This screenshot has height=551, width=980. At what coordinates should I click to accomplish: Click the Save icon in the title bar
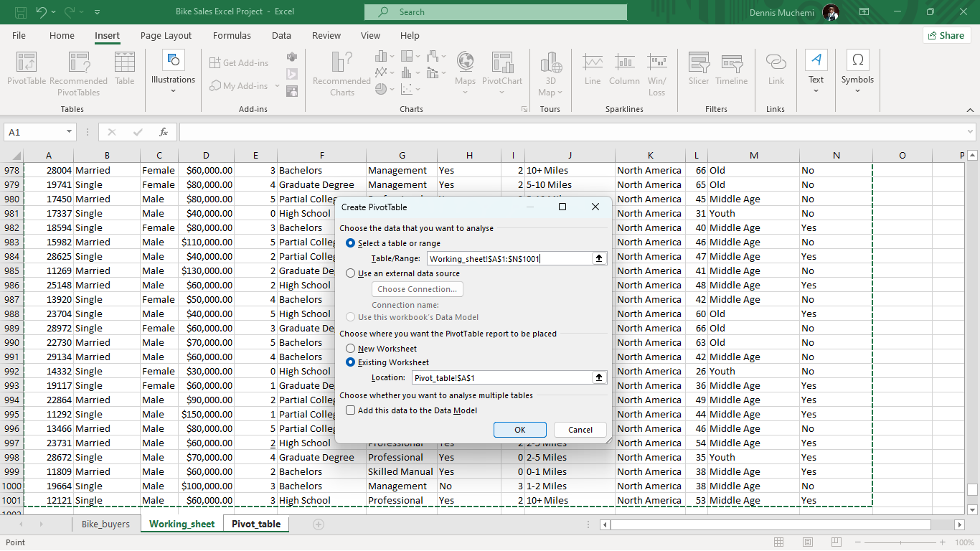[20, 12]
